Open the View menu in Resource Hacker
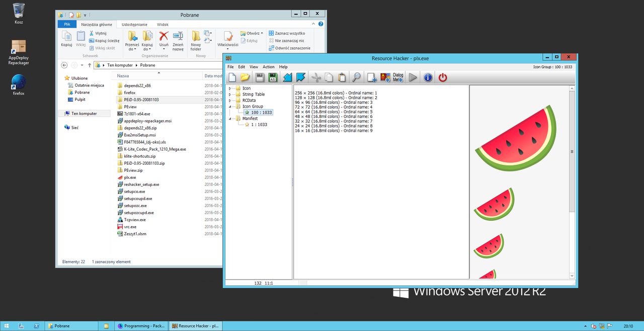644x331 pixels. tap(254, 67)
